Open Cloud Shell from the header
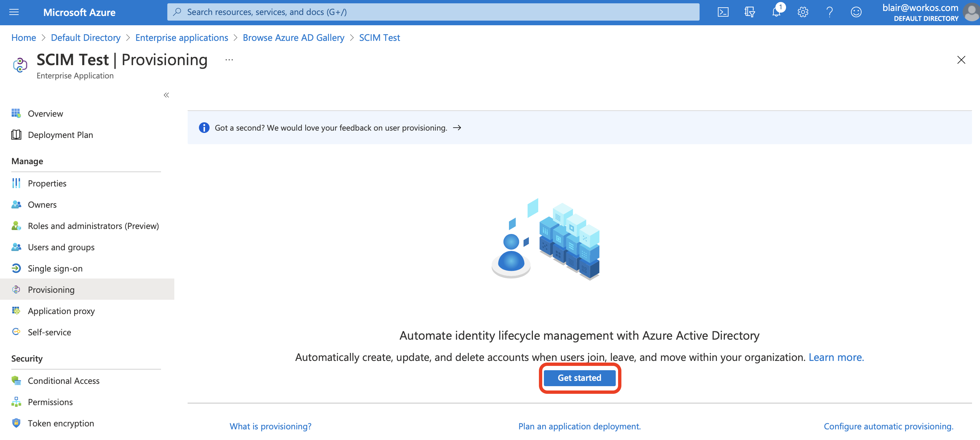This screenshot has width=980, height=440. coord(723,12)
